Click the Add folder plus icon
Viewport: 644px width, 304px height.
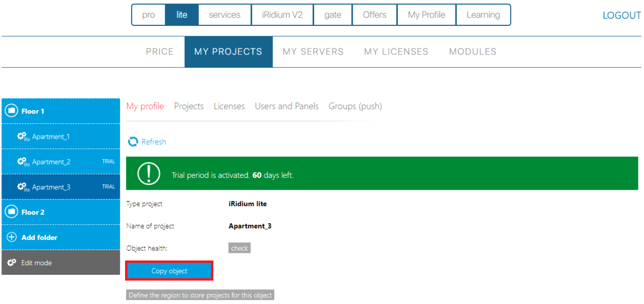pyautogui.click(x=11, y=238)
